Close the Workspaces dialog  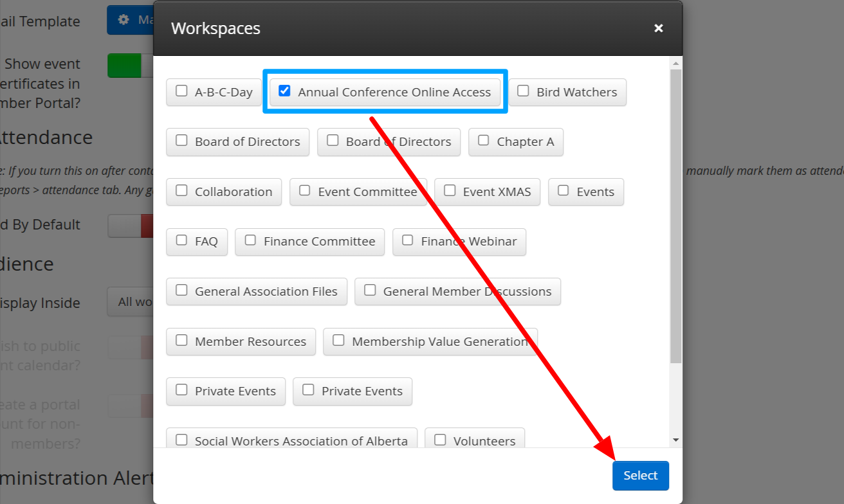click(658, 28)
